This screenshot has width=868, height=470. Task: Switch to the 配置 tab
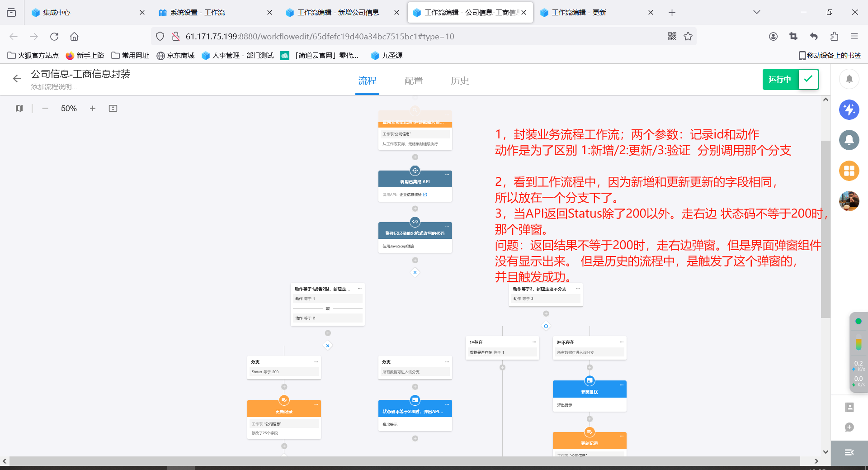(413, 81)
